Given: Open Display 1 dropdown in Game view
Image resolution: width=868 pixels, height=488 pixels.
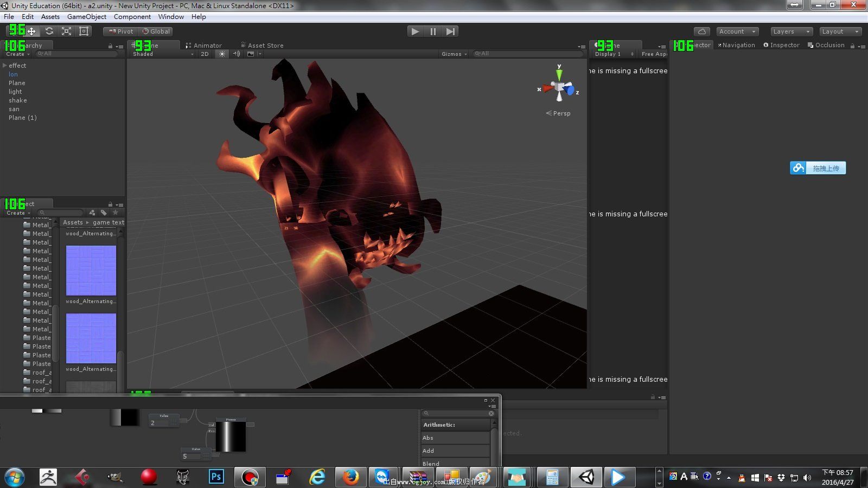Looking at the screenshot, I should (614, 54).
